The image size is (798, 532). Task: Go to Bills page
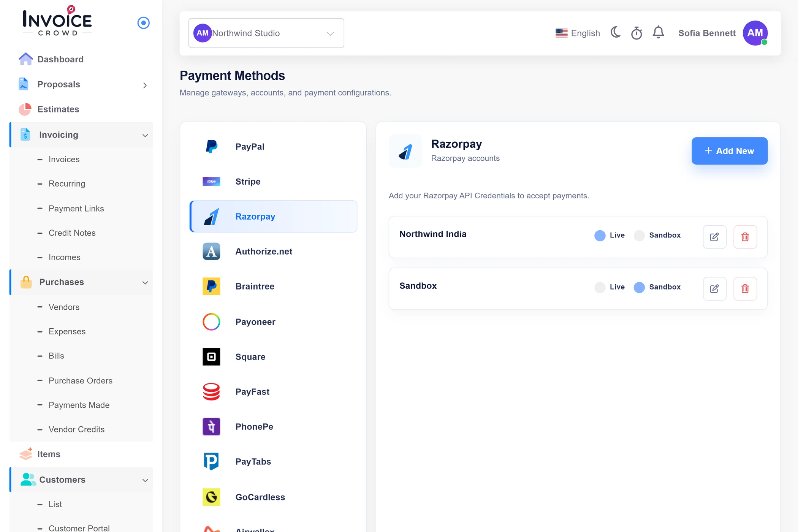[56, 356]
